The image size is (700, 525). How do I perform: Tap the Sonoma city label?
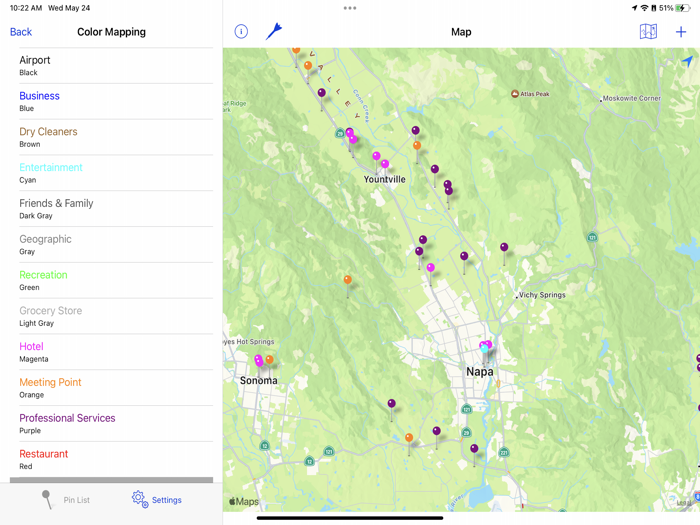click(x=258, y=380)
